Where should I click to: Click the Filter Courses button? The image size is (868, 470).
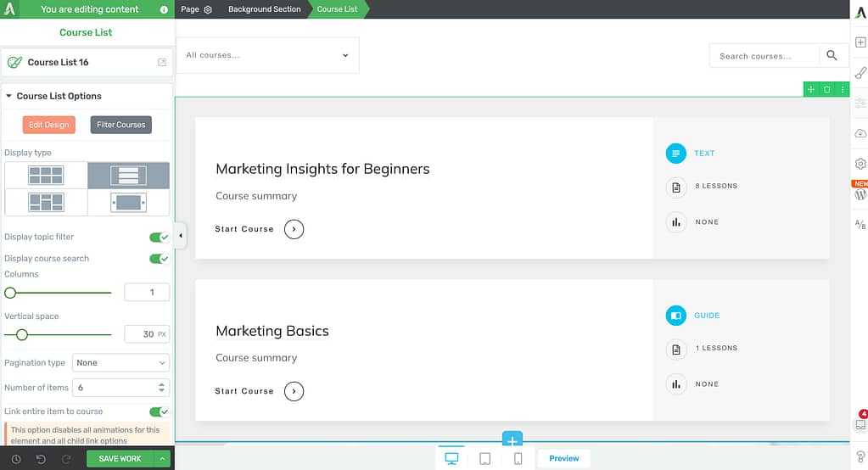click(120, 125)
